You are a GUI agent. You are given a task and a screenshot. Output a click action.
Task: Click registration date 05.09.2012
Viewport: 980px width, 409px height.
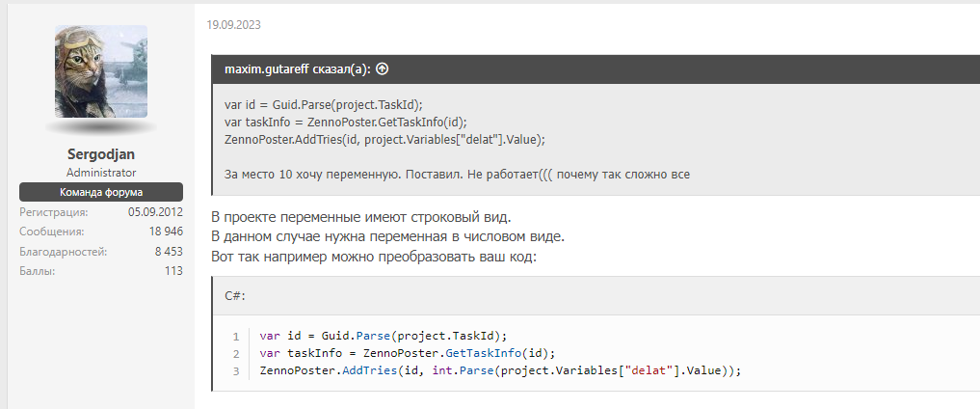tap(155, 212)
